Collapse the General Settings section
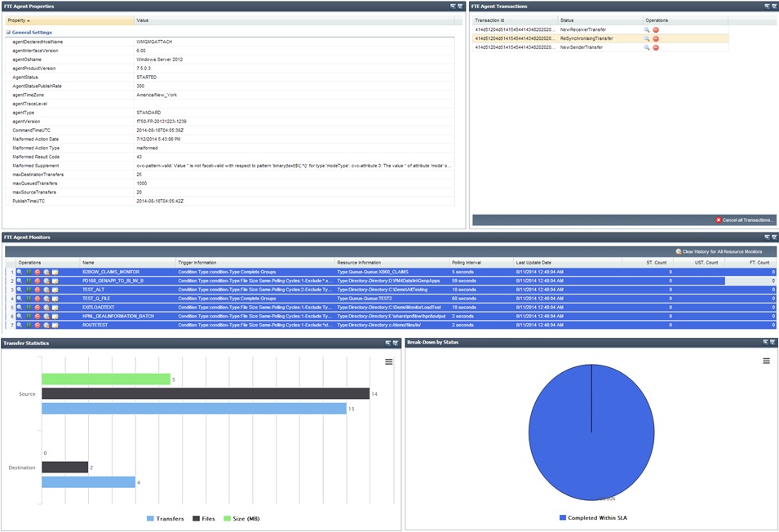779x532 pixels. point(7,33)
